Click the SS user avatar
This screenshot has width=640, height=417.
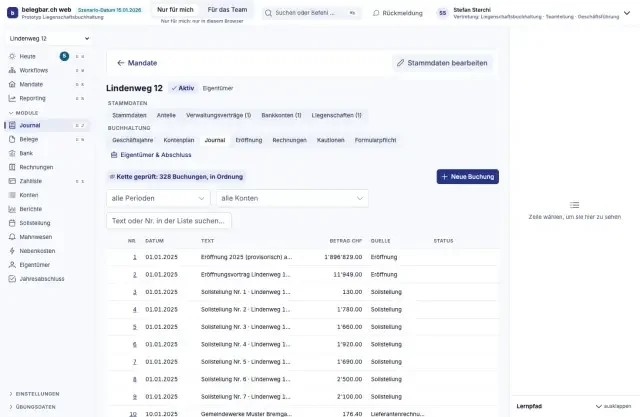pos(442,13)
